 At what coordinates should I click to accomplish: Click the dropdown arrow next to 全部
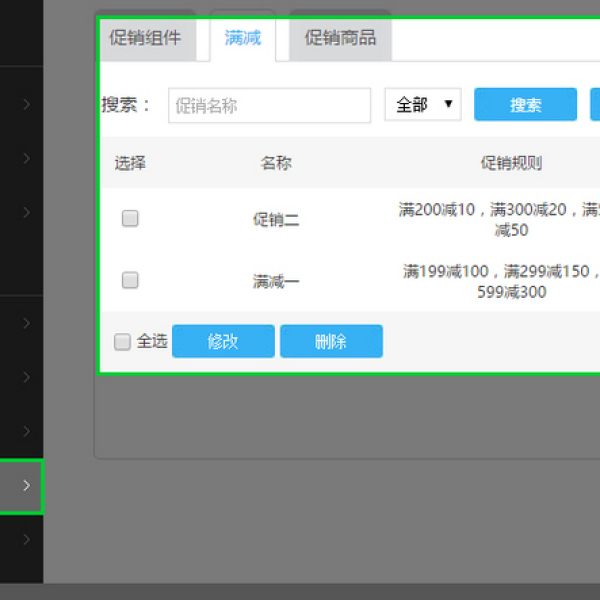pos(448,104)
